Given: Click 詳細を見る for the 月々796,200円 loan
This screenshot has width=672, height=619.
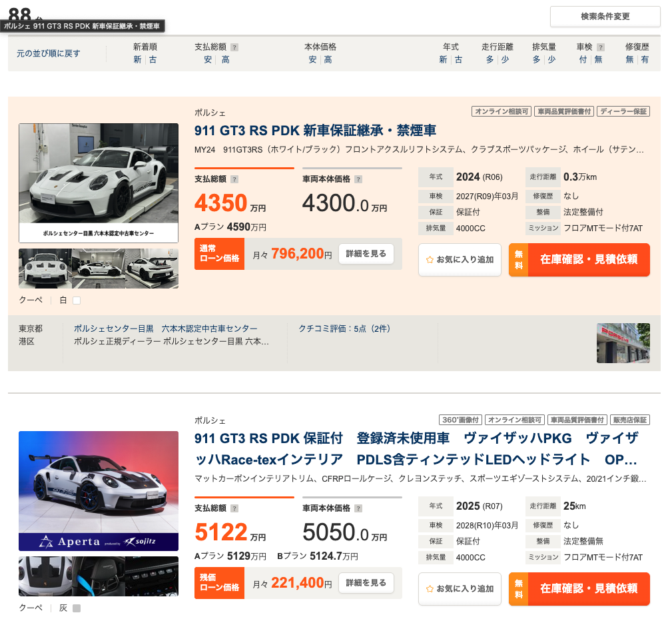Looking at the screenshot, I should point(366,254).
